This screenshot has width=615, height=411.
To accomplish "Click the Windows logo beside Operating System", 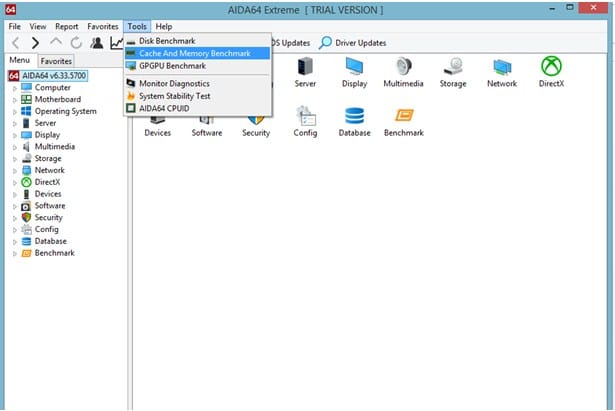I will click(x=26, y=111).
